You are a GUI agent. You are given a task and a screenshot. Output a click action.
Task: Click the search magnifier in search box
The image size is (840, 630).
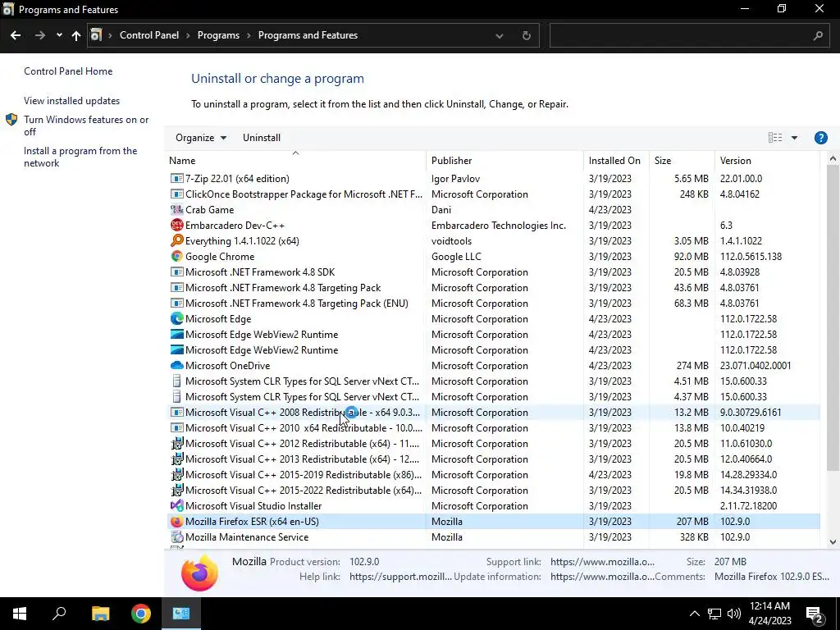point(818,36)
